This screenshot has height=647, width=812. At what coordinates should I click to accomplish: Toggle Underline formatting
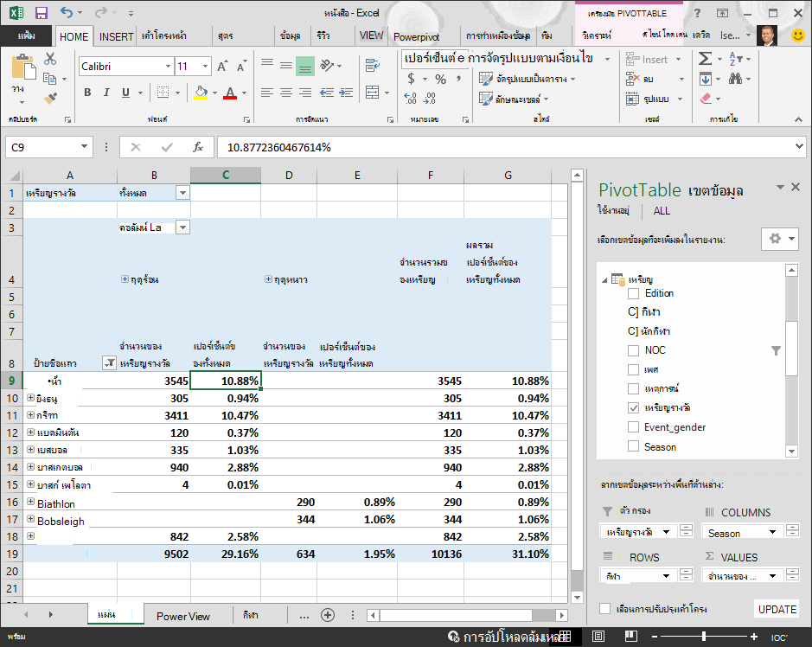click(x=125, y=93)
